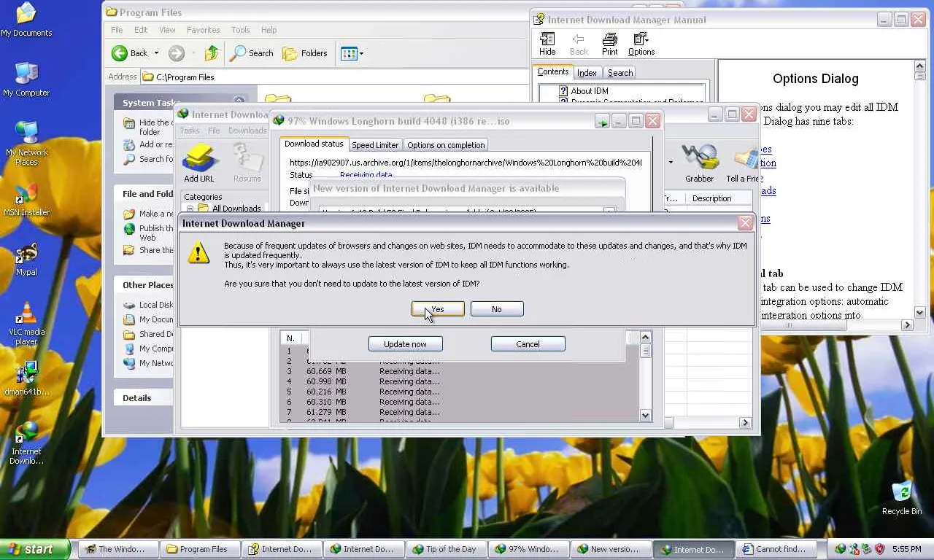
Task: Click the Views icon in Program Files toolbar
Action: pyautogui.click(x=348, y=53)
